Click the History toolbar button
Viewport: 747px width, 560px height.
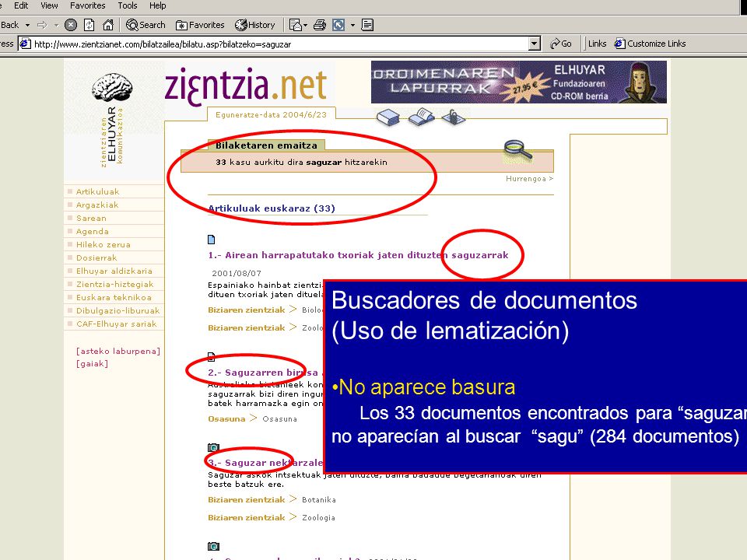pyautogui.click(x=255, y=25)
